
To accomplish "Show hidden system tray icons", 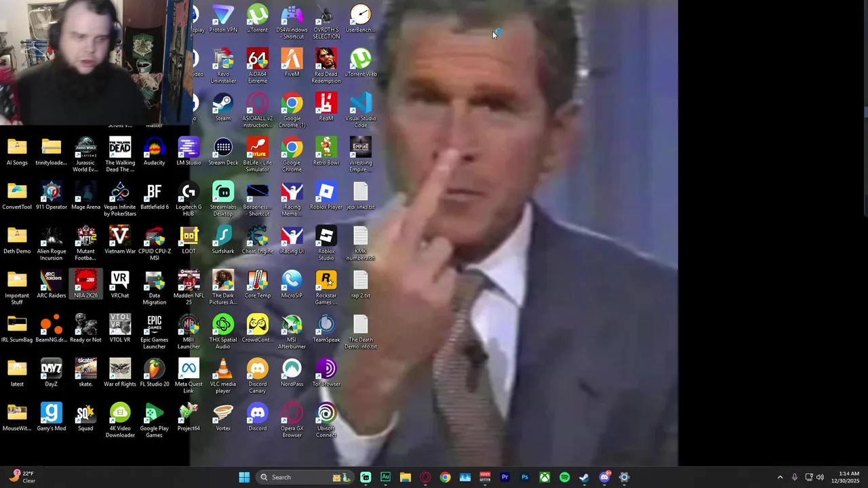I will pyautogui.click(x=780, y=477).
